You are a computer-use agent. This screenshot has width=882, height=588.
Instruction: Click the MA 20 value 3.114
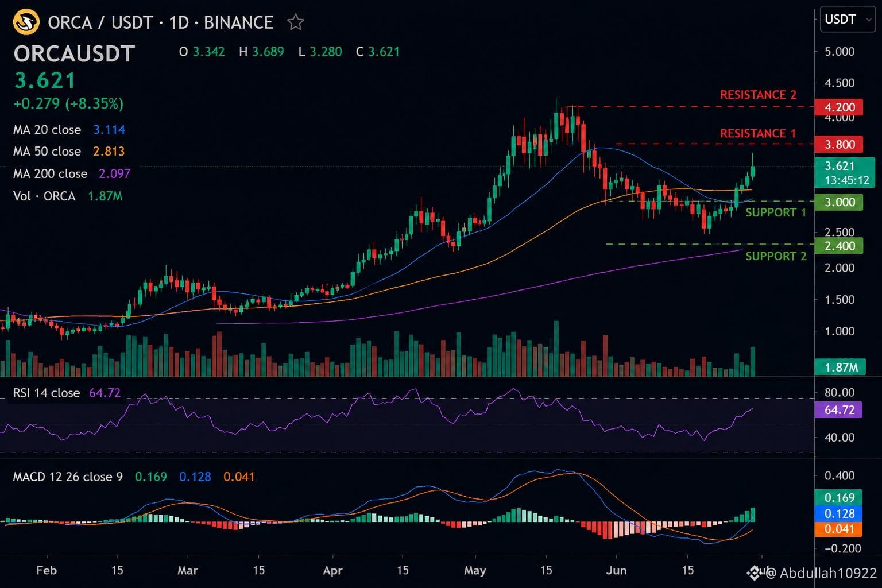(109, 130)
